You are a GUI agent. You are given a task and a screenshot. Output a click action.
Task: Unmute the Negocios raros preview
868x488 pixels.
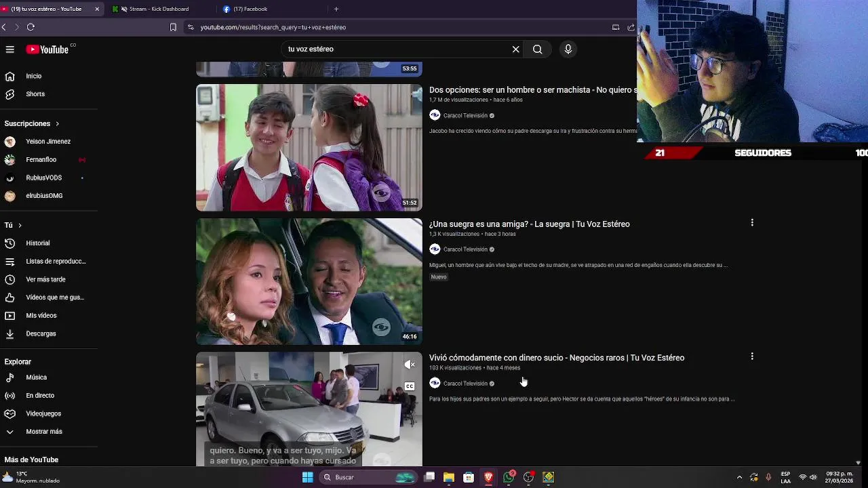pyautogui.click(x=410, y=365)
